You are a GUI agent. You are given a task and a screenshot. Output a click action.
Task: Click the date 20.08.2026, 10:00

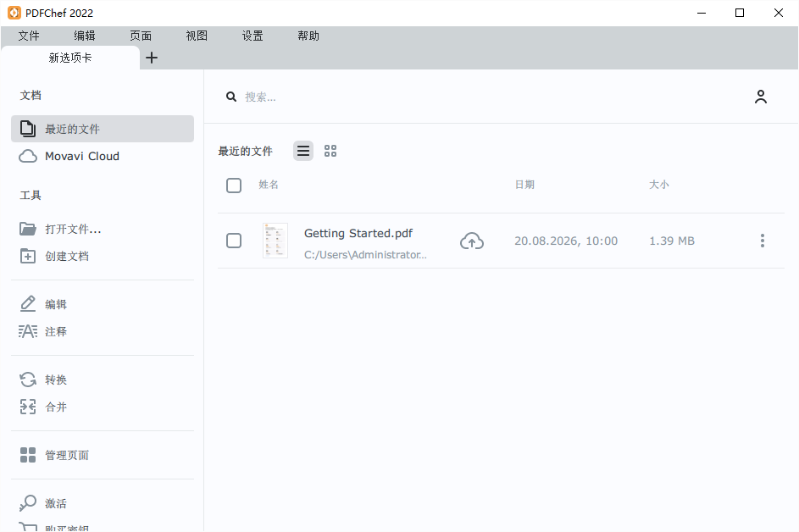coord(566,241)
